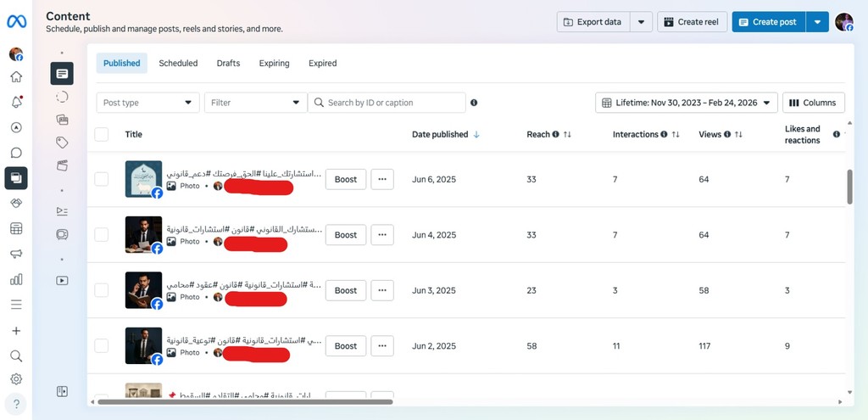Open clapperboard clips icon in secondary sidebar
Screen dimensions: 868x420
pos(62,165)
